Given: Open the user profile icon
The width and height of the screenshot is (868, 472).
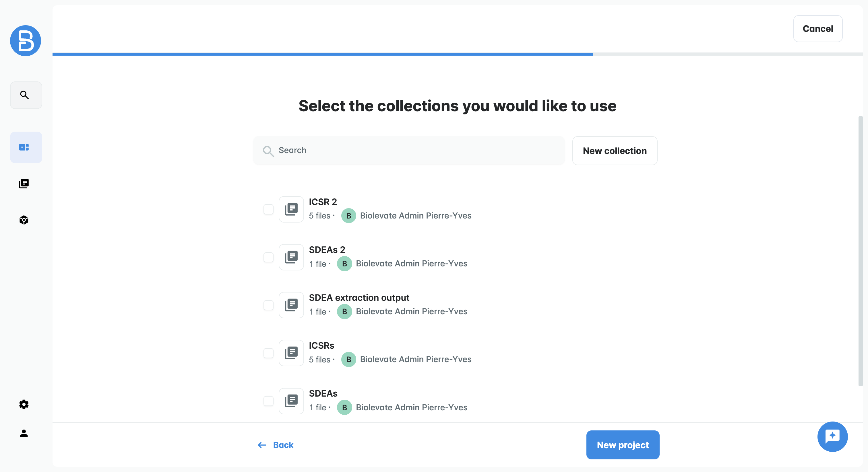Looking at the screenshot, I should [24, 433].
